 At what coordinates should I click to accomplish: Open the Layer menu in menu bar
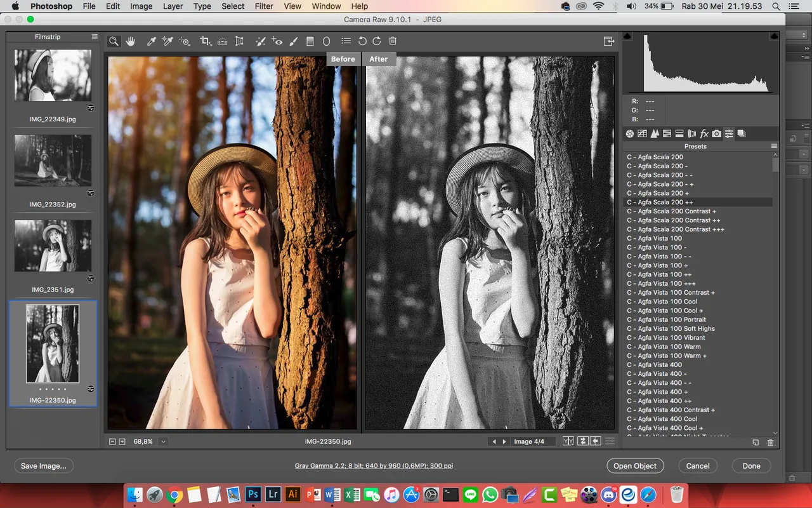click(173, 6)
